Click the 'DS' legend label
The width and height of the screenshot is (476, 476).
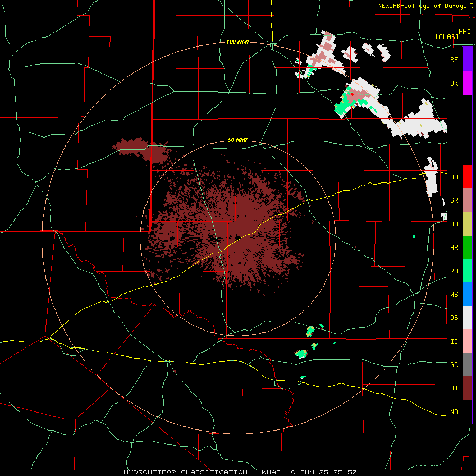tap(454, 318)
